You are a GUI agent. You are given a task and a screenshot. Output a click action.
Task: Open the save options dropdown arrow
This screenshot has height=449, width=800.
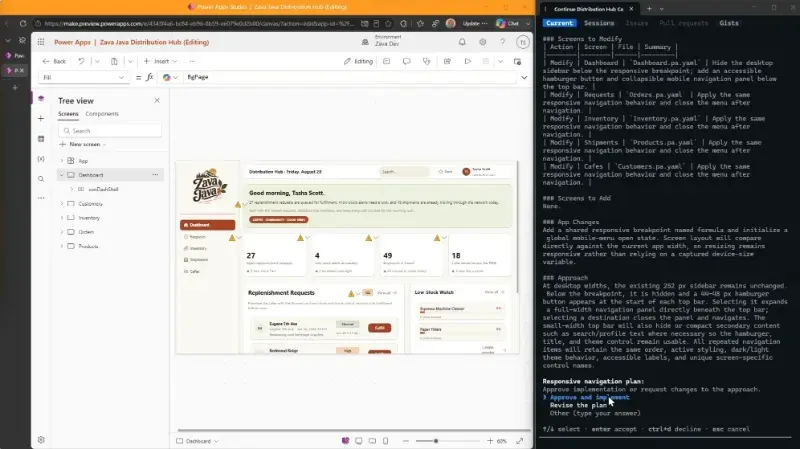pos(500,61)
